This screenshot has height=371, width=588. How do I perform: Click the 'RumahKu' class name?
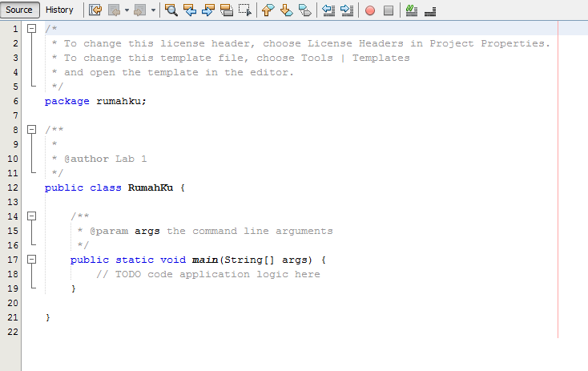click(x=151, y=188)
